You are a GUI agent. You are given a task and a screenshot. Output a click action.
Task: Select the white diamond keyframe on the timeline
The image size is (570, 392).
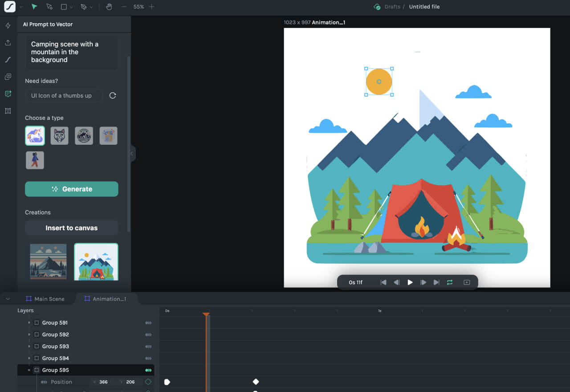(x=256, y=382)
